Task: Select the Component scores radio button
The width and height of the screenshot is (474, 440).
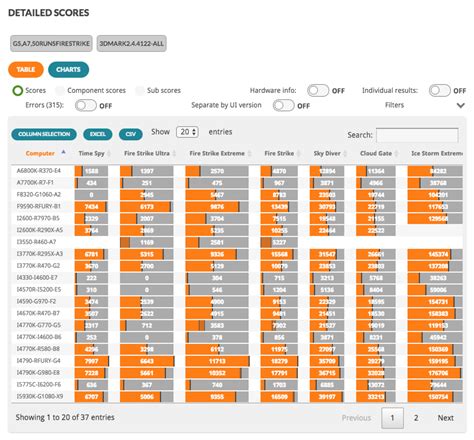Action: pyautogui.click(x=60, y=90)
